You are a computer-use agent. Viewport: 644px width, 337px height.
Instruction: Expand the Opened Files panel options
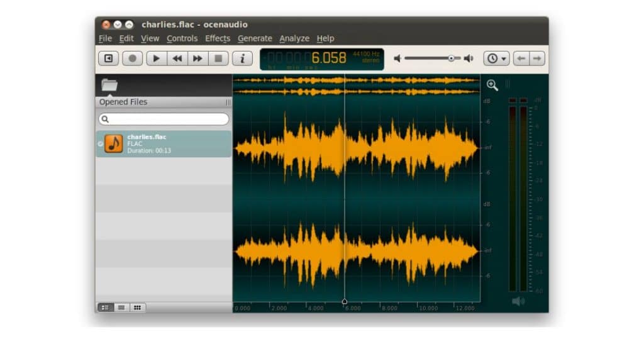pyautogui.click(x=228, y=102)
